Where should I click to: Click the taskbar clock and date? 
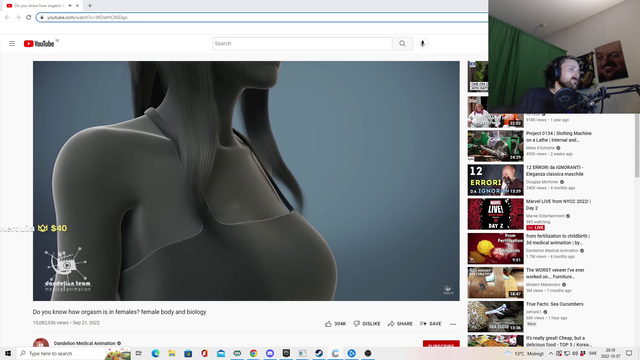pos(610,353)
